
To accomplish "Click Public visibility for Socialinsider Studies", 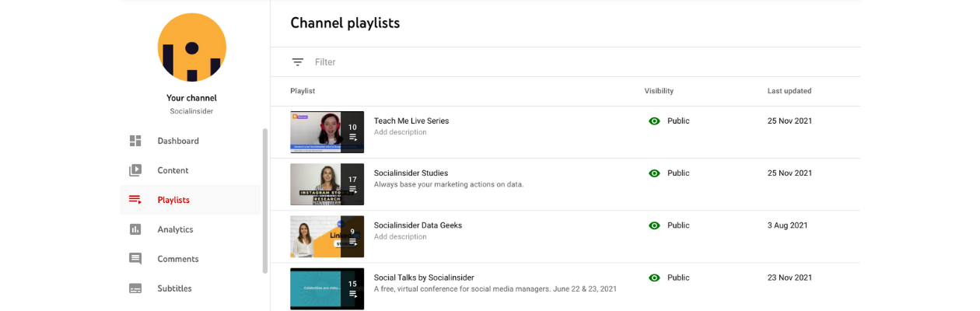I will tap(678, 173).
